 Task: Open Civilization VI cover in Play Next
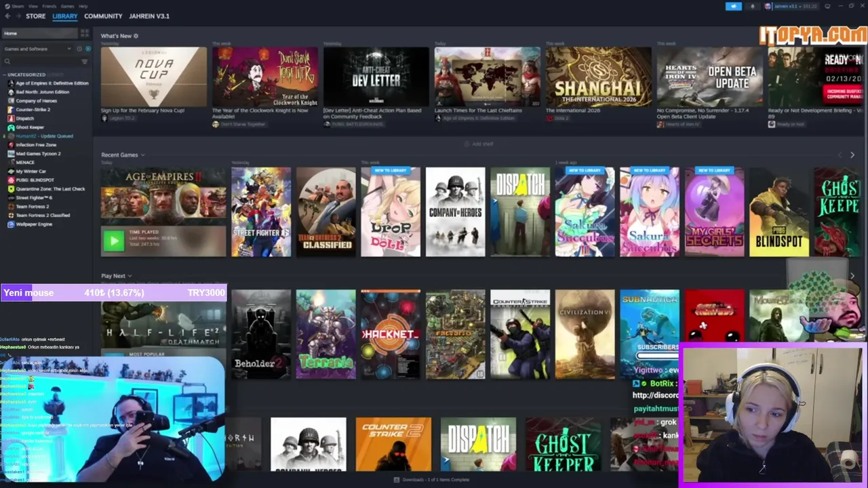pyautogui.click(x=585, y=334)
